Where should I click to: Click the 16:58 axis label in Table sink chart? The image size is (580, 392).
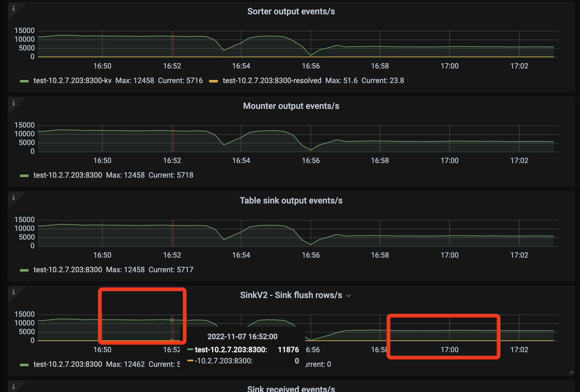(x=380, y=255)
